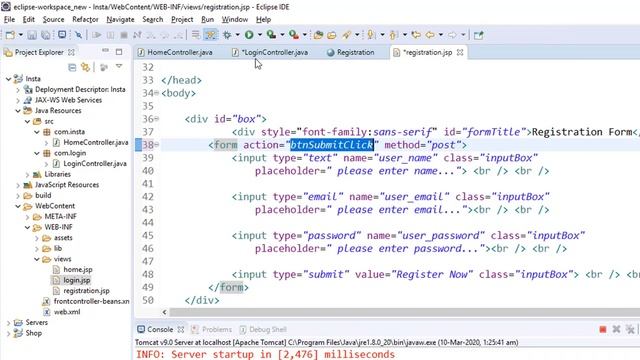Click the Coverage run toolbar icon
This screenshot has width=640, height=360.
[x=271, y=35]
